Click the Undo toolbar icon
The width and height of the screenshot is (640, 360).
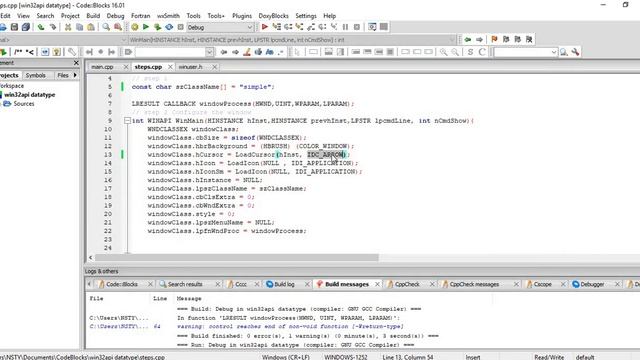pyautogui.click(x=41, y=27)
